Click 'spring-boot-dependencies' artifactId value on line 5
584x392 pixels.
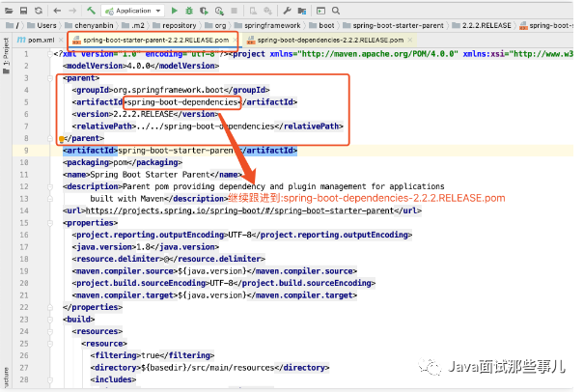(x=182, y=102)
